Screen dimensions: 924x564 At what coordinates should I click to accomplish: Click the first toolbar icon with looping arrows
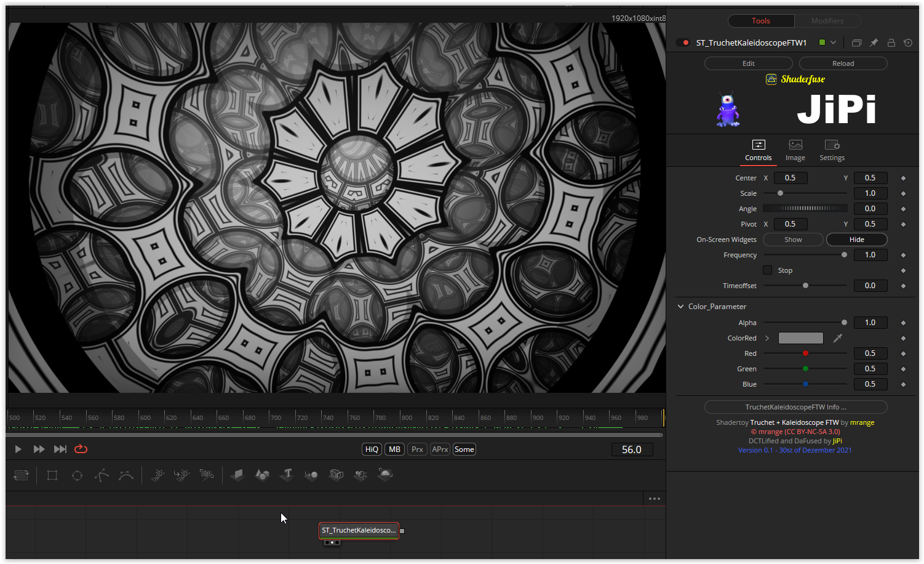pyautogui.click(x=21, y=475)
